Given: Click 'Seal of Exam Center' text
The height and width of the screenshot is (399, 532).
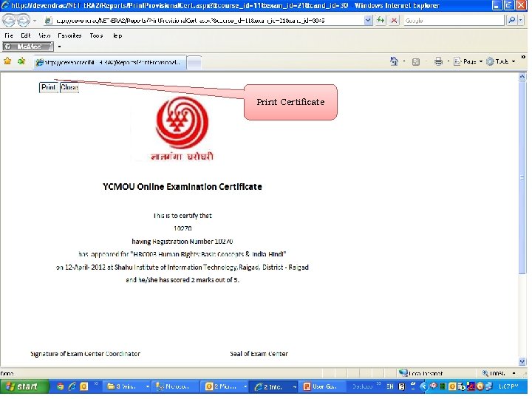Looking at the screenshot, I should 259,354.
